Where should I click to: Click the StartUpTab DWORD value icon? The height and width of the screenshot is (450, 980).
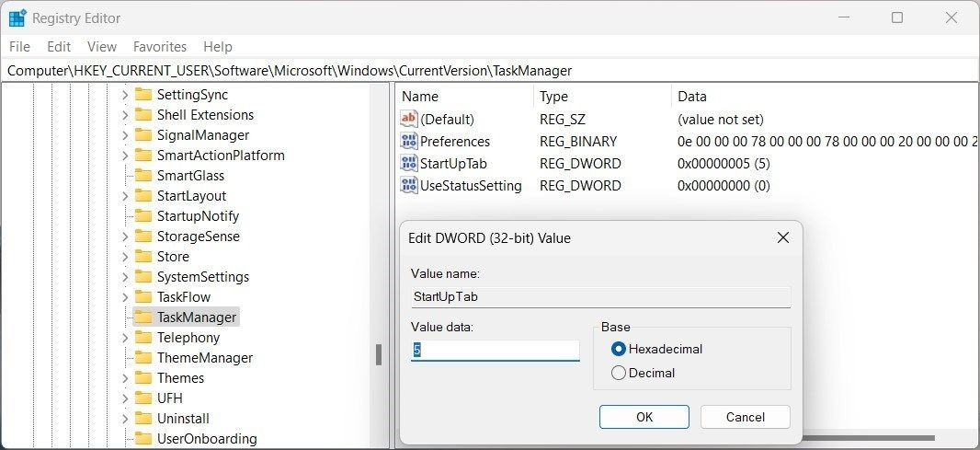[x=409, y=164]
